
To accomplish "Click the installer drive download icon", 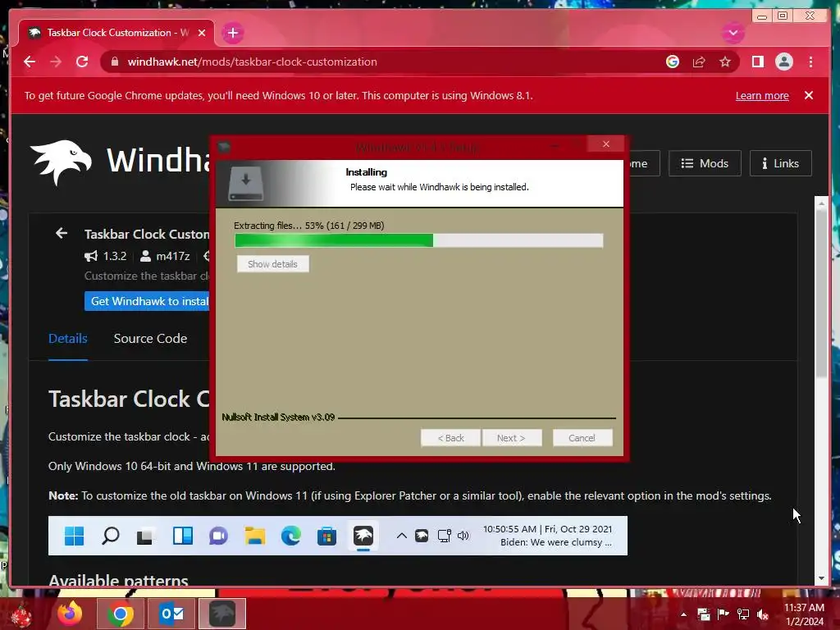I will (x=246, y=183).
